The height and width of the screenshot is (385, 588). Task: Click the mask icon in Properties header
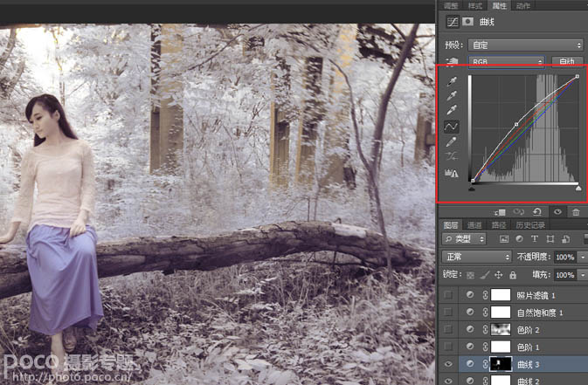click(467, 22)
